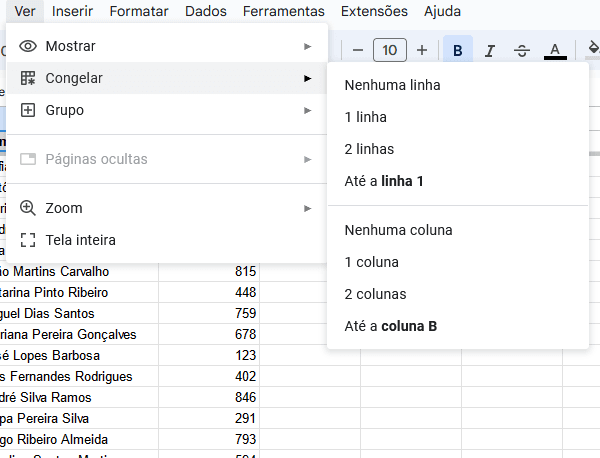
Task: Click the Congelar grid icon
Action: 28,78
